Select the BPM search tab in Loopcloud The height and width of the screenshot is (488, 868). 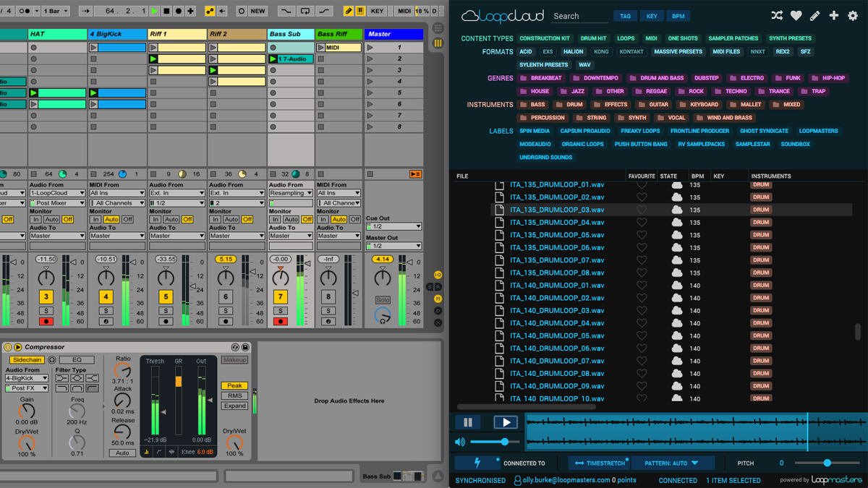678,16
